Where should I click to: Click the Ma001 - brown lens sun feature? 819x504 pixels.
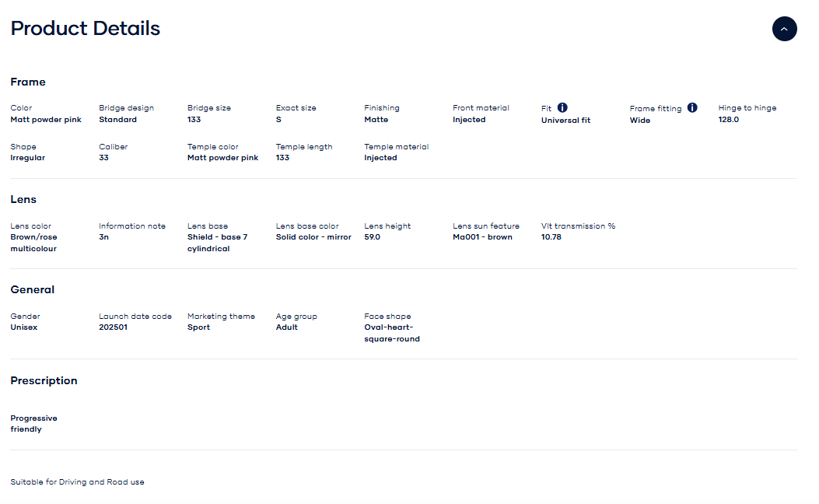point(482,237)
